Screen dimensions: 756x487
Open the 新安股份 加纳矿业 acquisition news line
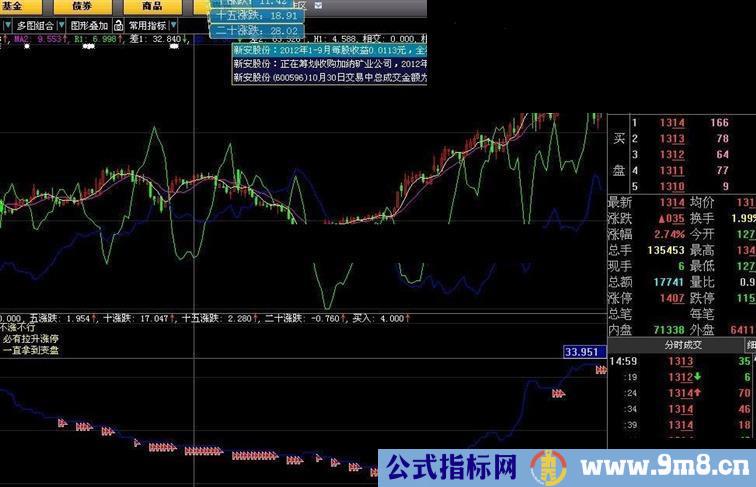point(330,64)
